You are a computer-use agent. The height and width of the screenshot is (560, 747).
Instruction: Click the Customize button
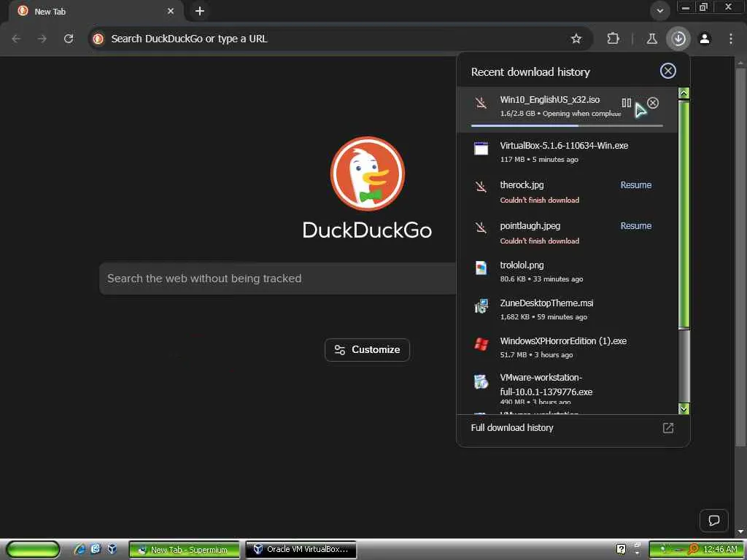[x=368, y=349]
